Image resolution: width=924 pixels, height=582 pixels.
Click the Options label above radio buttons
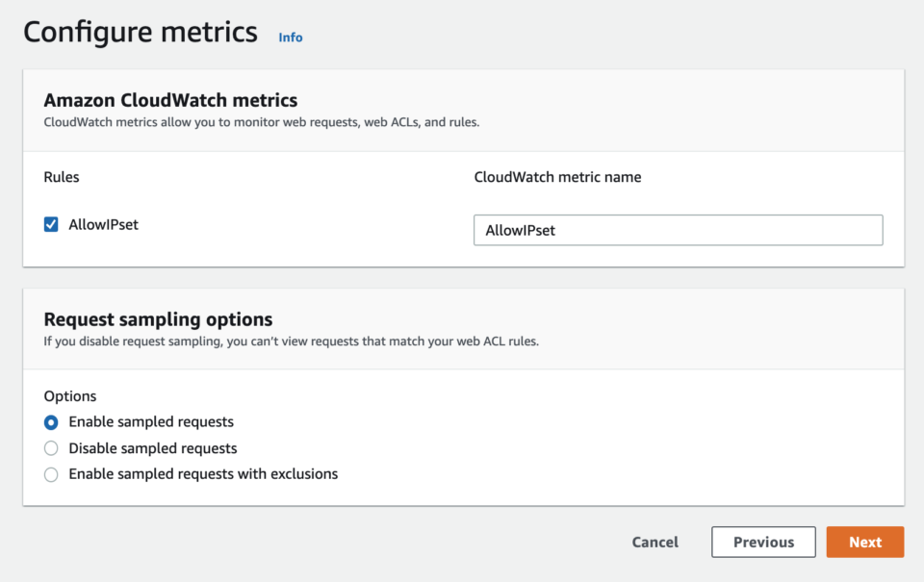[70, 396]
